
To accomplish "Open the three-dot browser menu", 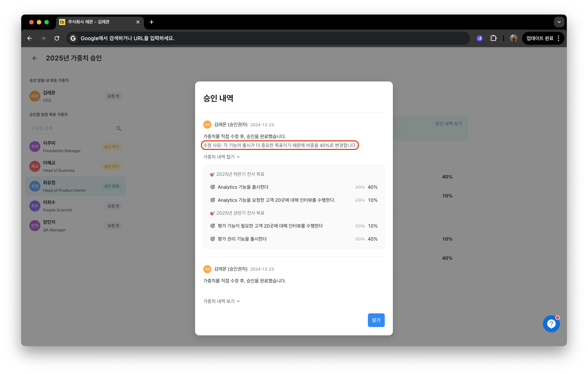I will coord(558,38).
